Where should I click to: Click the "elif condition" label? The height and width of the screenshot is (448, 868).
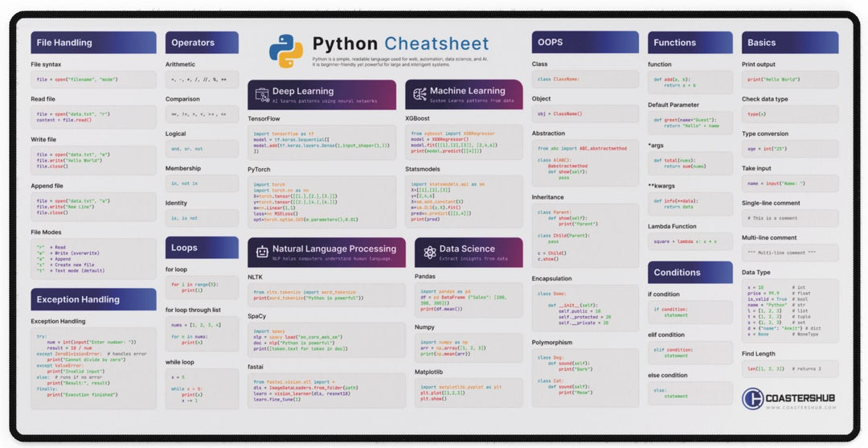pyautogui.click(x=667, y=335)
